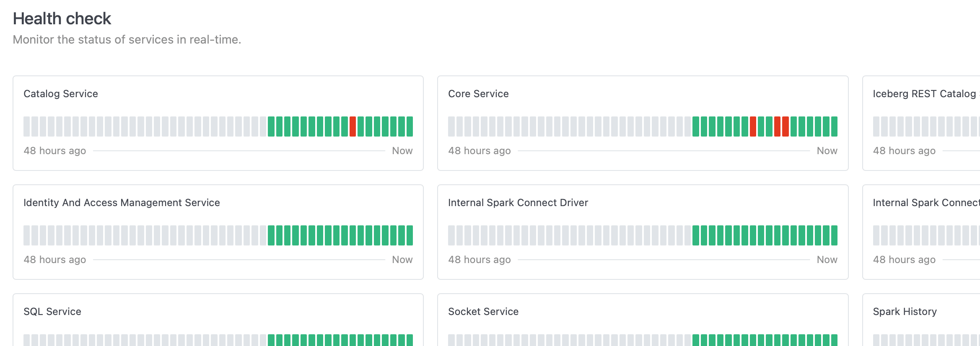Click 'Now' label in Core Service card
980x346 pixels.
pos(827,151)
